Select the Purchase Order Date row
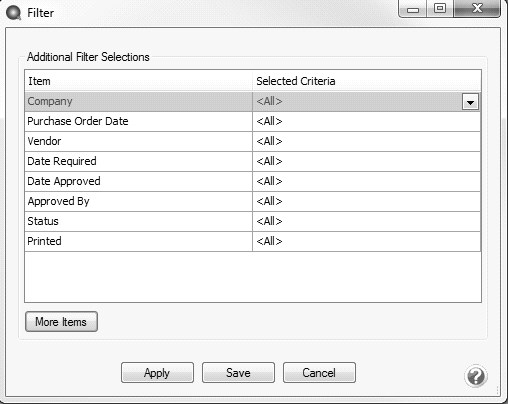 click(253, 121)
